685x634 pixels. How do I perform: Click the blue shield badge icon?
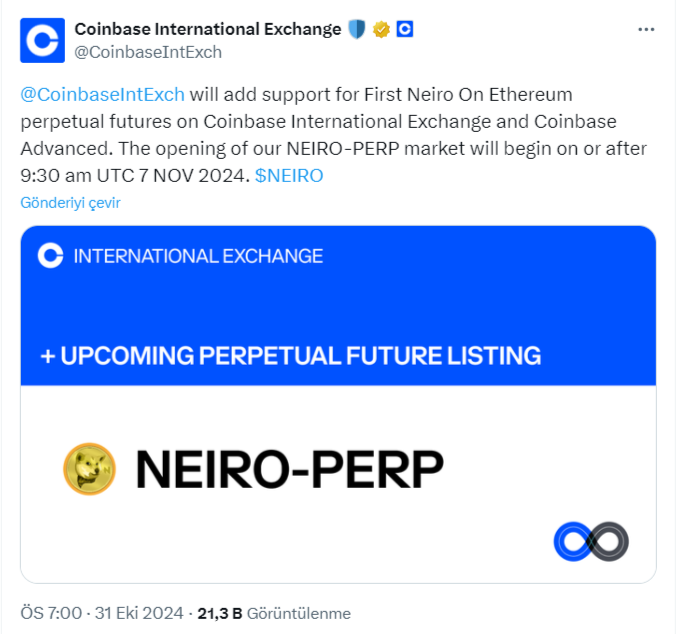[357, 29]
